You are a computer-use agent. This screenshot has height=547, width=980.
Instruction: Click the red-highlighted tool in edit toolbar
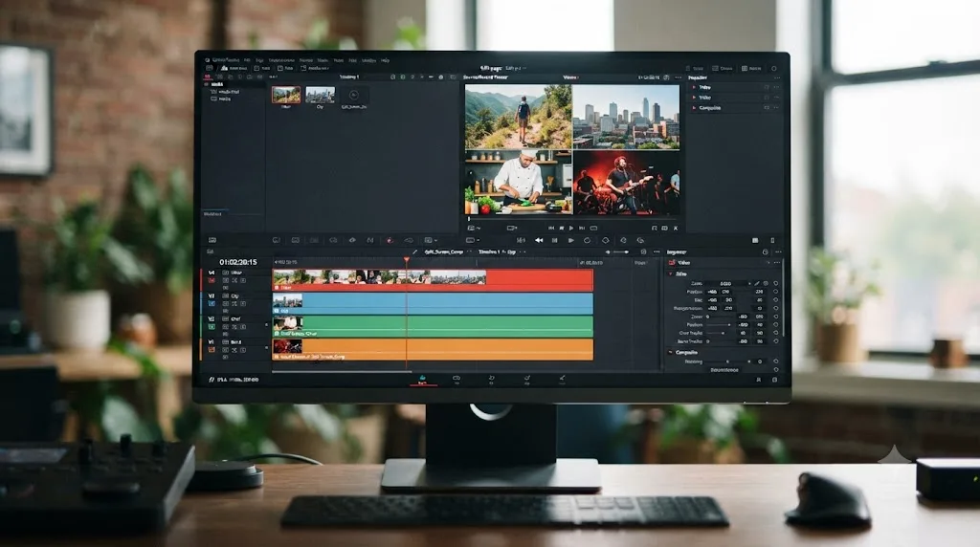point(390,240)
